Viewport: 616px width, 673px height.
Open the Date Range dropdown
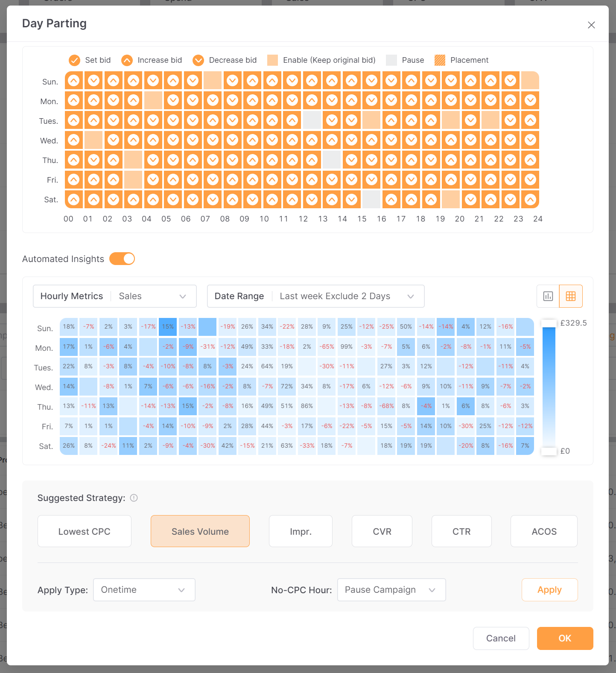tap(316, 296)
